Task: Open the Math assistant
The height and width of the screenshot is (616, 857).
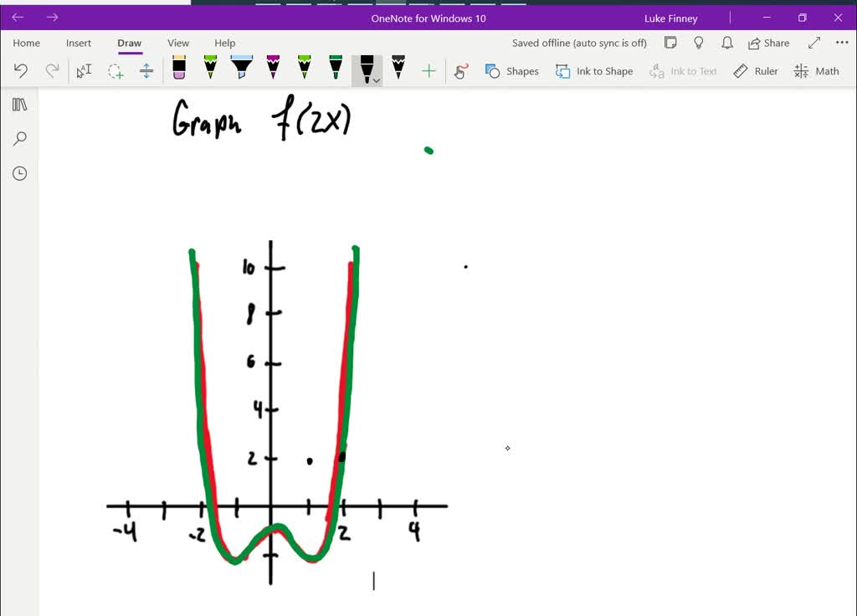Action: (816, 71)
